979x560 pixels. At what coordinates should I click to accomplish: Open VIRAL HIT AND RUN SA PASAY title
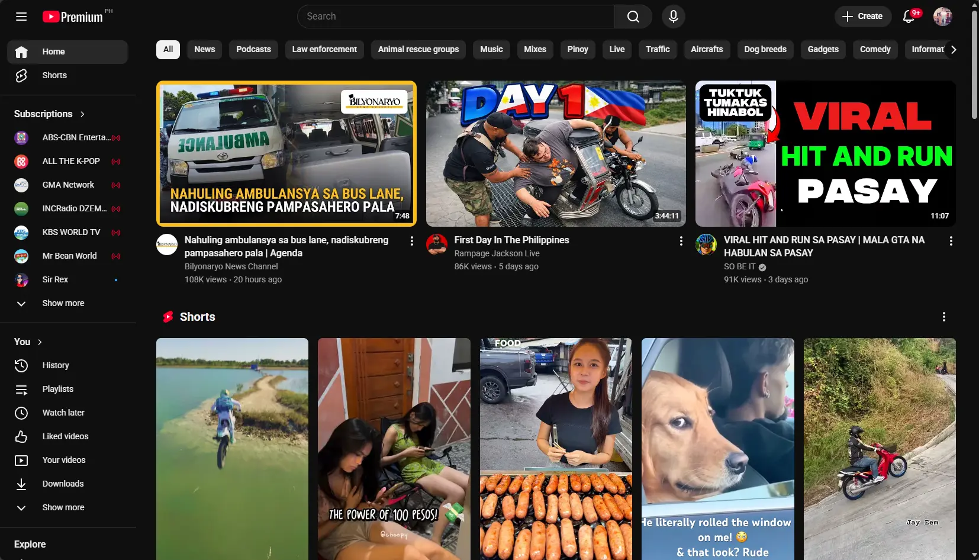pyautogui.click(x=824, y=246)
